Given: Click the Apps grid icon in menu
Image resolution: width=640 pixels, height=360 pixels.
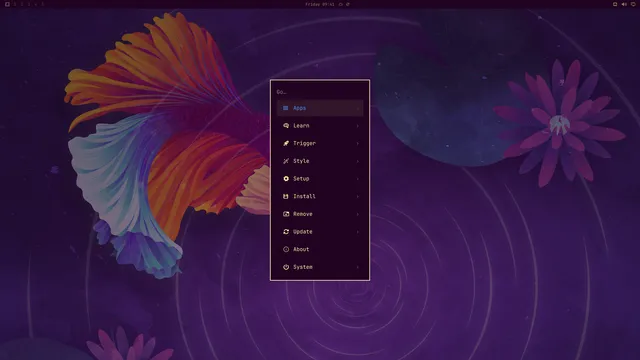Looking at the screenshot, I should 286,108.
